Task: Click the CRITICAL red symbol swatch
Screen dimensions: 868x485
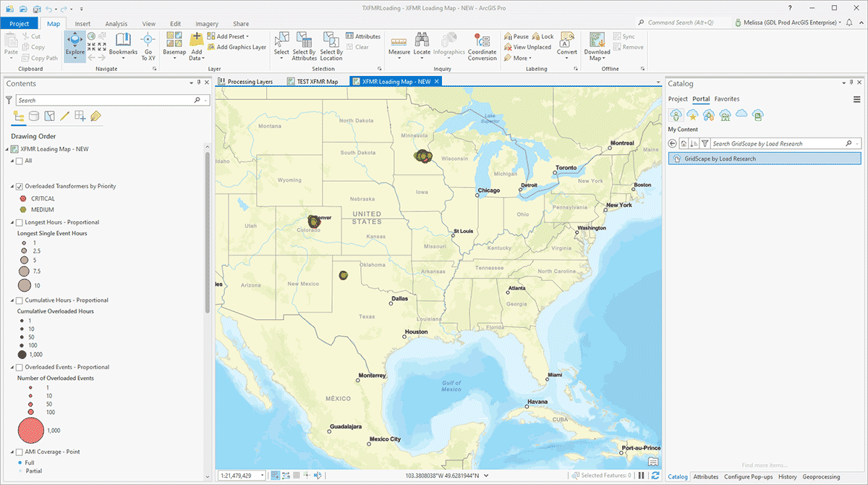Action: point(22,198)
